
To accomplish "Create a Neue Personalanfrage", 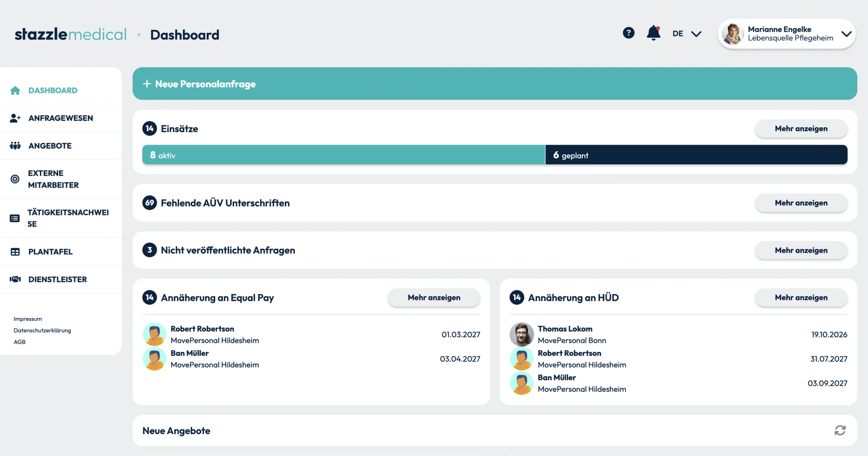I will pos(495,84).
